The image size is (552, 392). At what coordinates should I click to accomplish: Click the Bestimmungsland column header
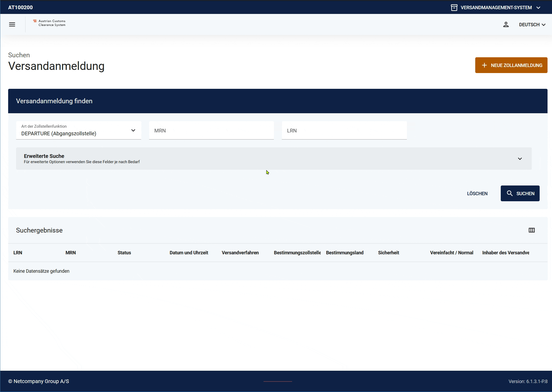pos(345,252)
